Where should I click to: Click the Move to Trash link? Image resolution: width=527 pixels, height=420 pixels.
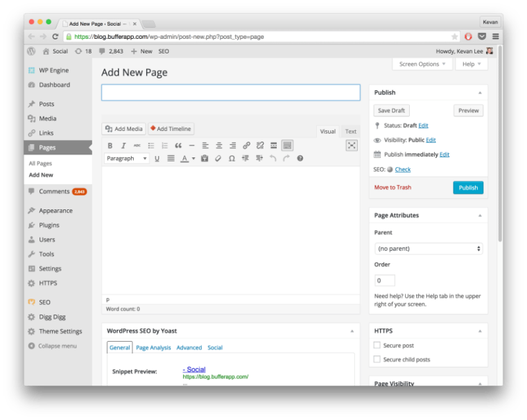[392, 188]
